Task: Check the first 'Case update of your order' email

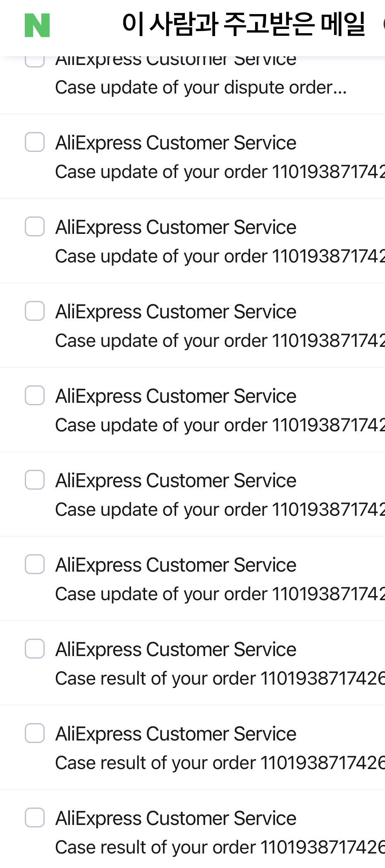Action: [35, 142]
